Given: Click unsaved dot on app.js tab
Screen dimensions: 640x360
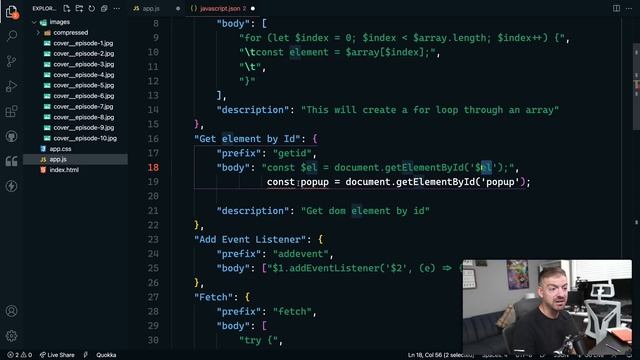Looking at the screenshot, I should click(178, 8).
